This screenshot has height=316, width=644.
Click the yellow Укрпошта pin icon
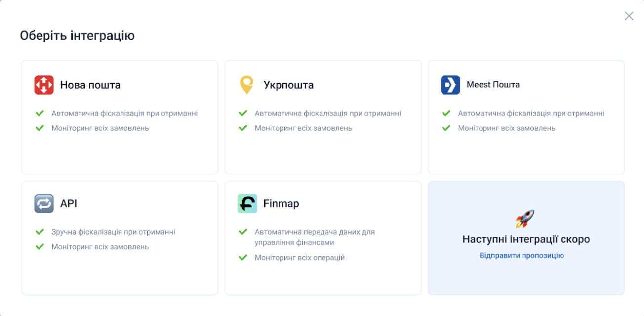[x=246, y=85]
